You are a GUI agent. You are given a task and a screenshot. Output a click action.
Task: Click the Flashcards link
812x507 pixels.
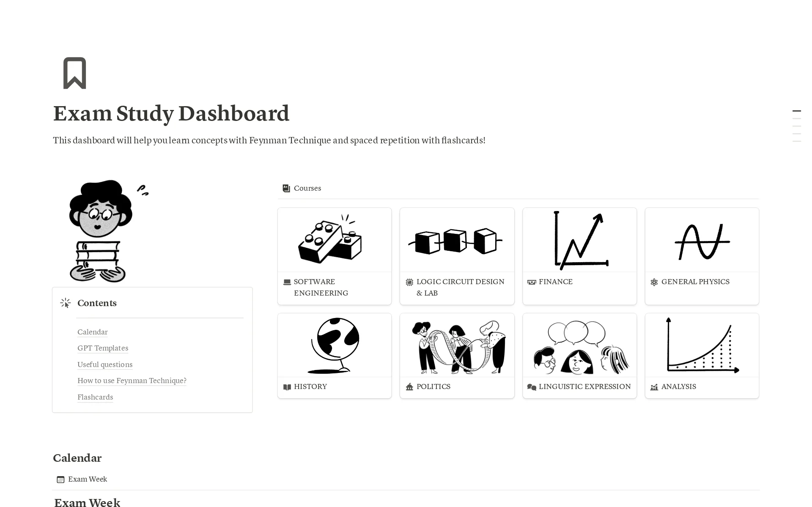click(x=95, y=397)
